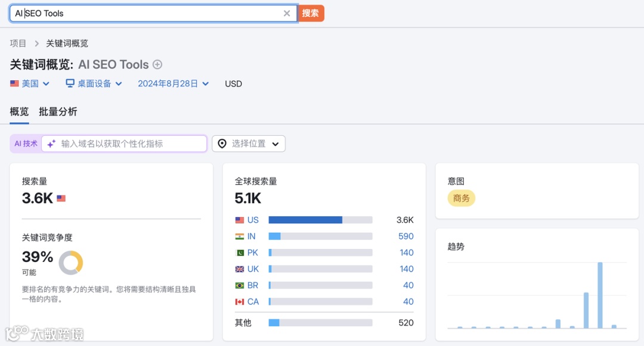Viewport: 644px width, 346px height.
Task: Click the 关键词概览 breadcrumb
Action: (67, 43)
